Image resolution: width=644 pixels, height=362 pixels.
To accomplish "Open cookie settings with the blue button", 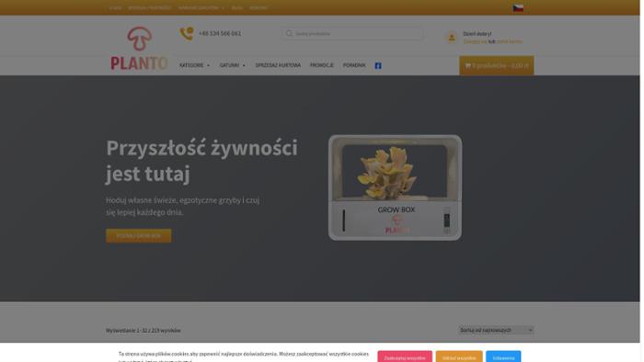I will tap(503, 356).
